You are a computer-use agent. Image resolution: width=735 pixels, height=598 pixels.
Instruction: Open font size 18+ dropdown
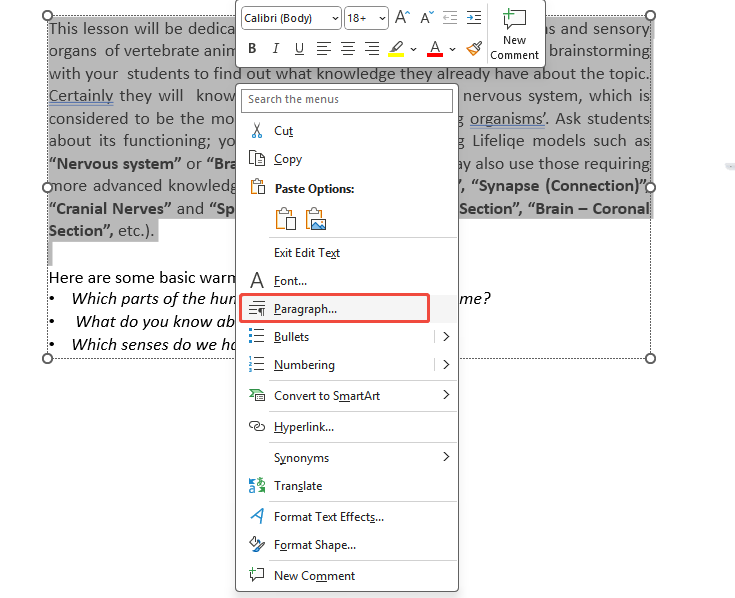pyautogui.click(x=366, y=18)
